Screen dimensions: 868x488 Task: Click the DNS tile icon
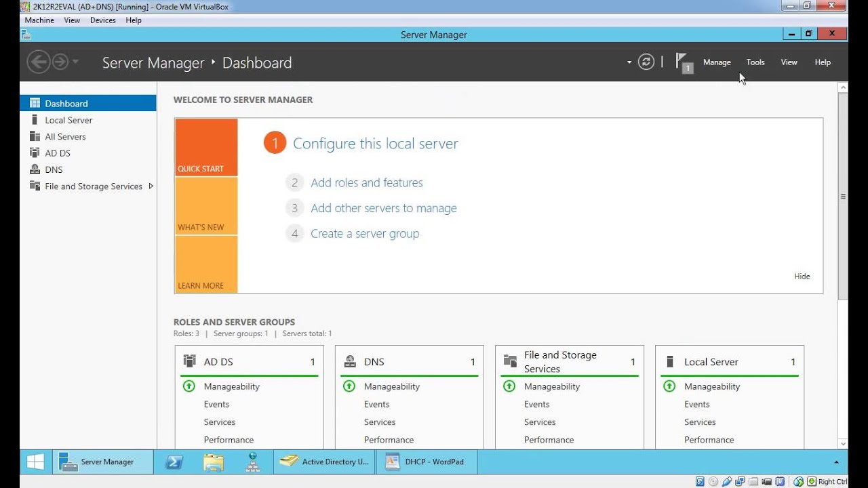pyautogui.click(x=350, y=361)
